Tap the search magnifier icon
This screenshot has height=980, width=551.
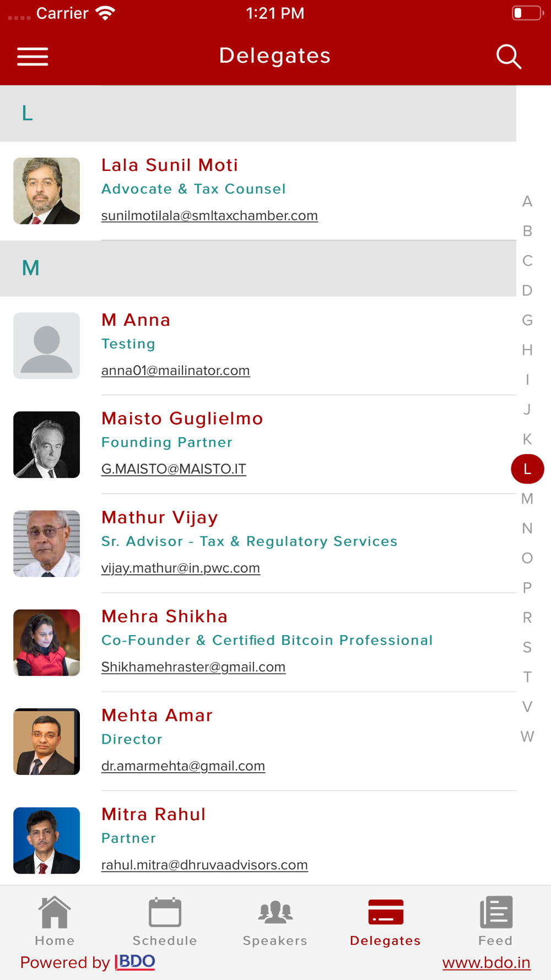tap(509, 56)
